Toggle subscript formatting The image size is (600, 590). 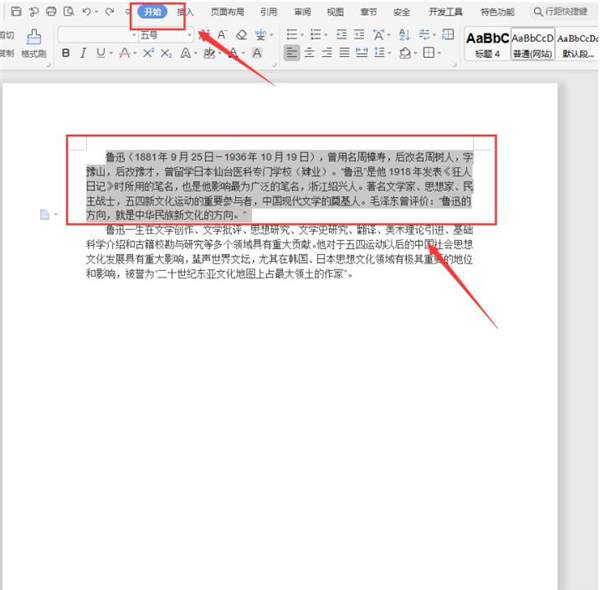(x=166, y=53)
